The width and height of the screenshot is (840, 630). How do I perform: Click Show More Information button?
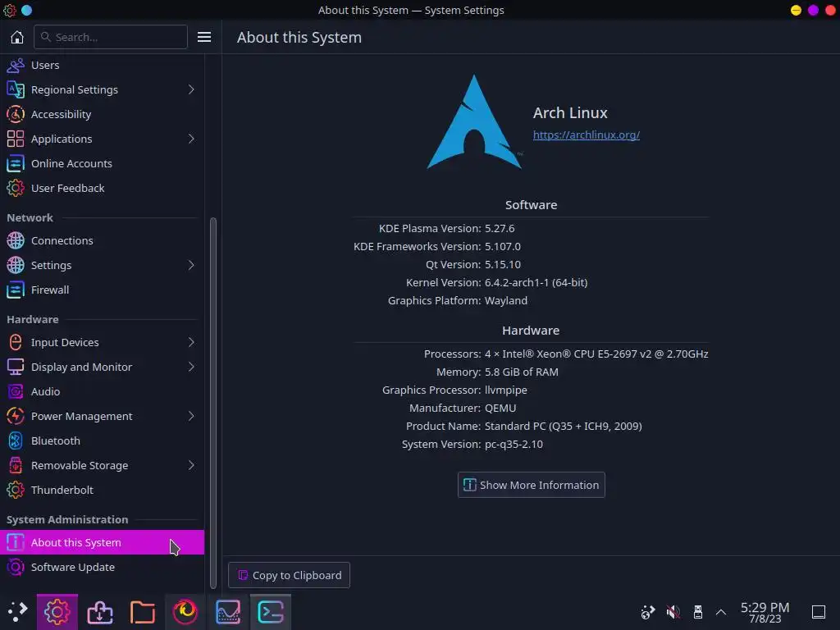pos(531,485)
